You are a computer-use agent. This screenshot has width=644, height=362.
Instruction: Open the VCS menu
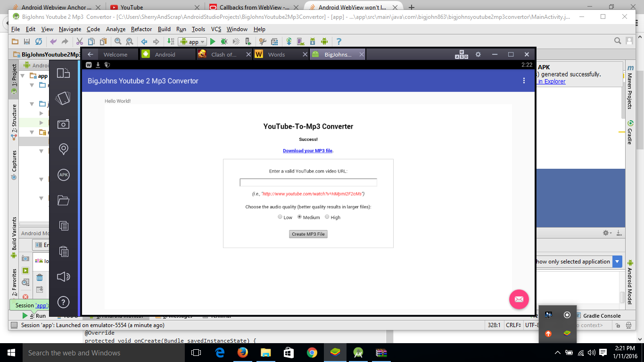[x=216, y=29]
